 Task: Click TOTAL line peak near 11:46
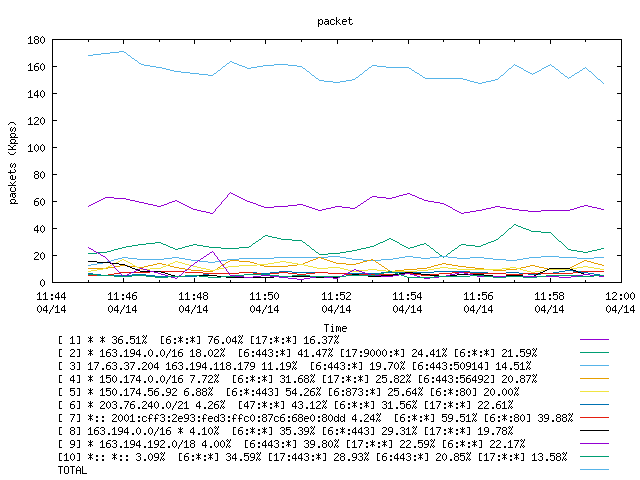123,51
